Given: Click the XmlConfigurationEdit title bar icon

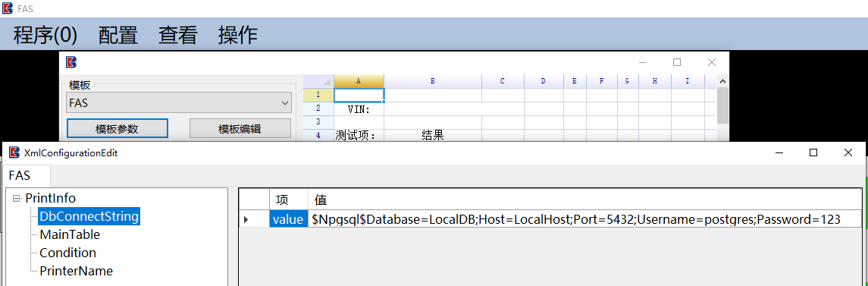Looking at the screenshot, I should (14, 152).
